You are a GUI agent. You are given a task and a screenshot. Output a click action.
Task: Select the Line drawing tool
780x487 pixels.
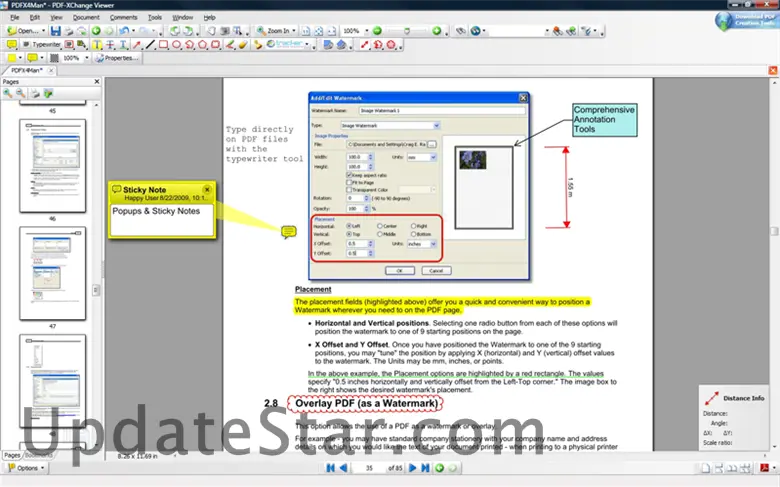pyautogui.click(x=150, y=45)
